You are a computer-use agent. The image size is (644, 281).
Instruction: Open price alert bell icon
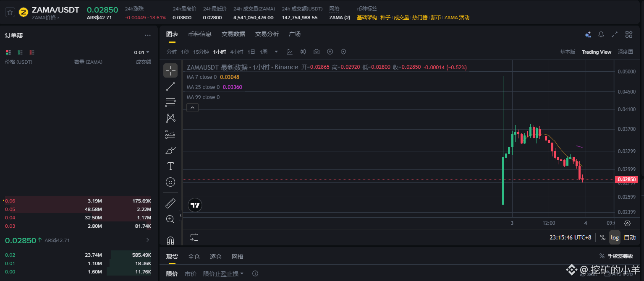pos(601,34)
